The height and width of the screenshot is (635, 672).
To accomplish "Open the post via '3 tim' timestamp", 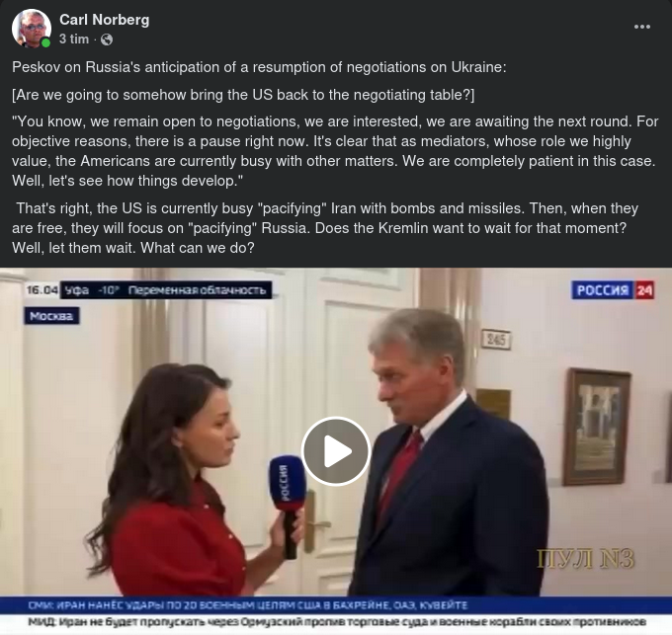I will (x=74, y=39).
